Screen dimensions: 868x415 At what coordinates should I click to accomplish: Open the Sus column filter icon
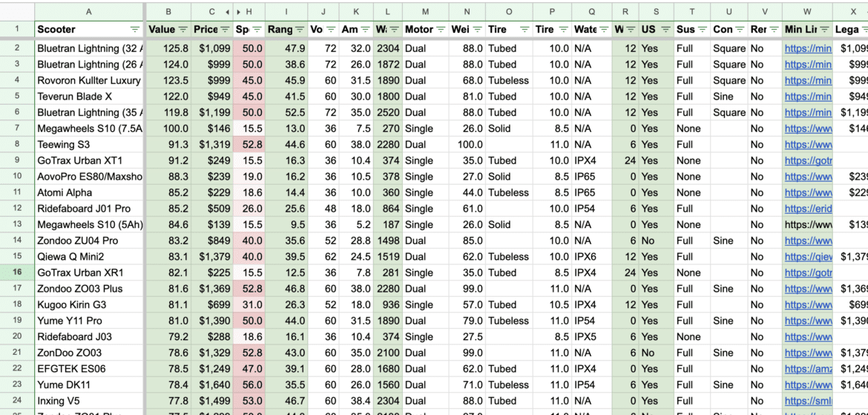[x=703, y=30]
